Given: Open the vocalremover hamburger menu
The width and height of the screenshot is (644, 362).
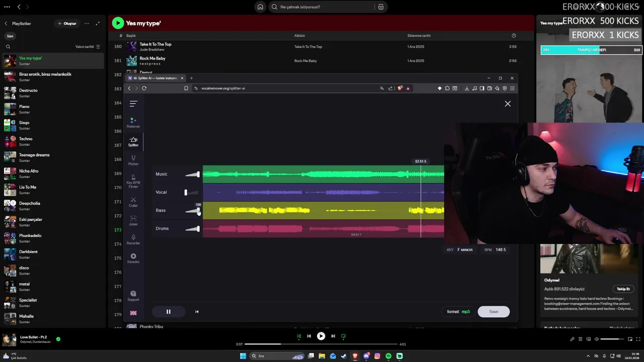Looking at the screenshot, I should (x=133, y=104).
